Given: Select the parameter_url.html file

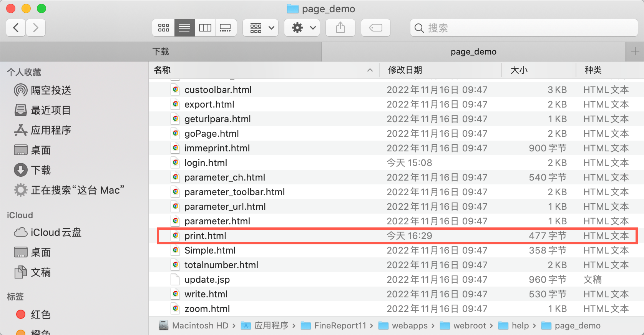Looking at the screenshot, I should pyautogui.click(x=397, y=206).
